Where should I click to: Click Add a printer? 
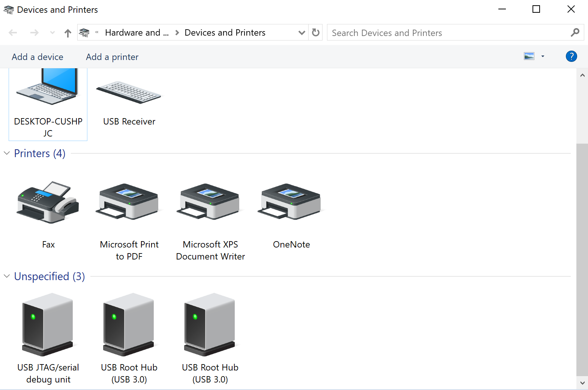112,57
